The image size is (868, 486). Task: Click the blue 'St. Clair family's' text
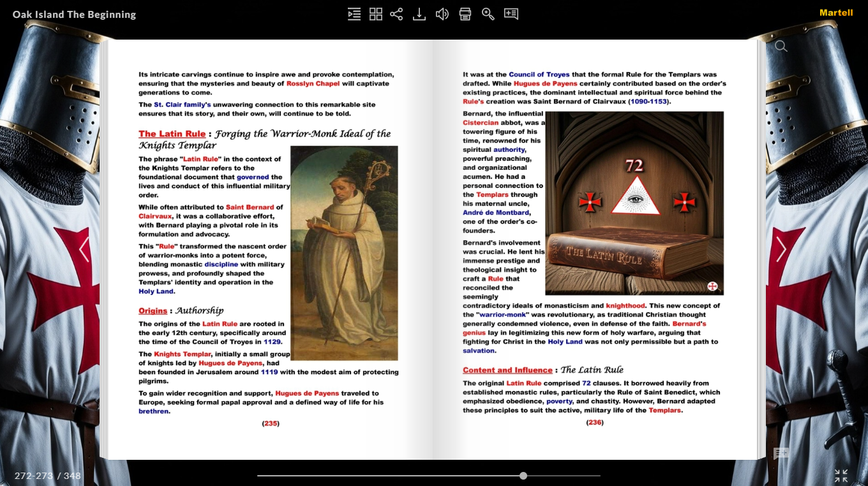[x=183, y=105]
